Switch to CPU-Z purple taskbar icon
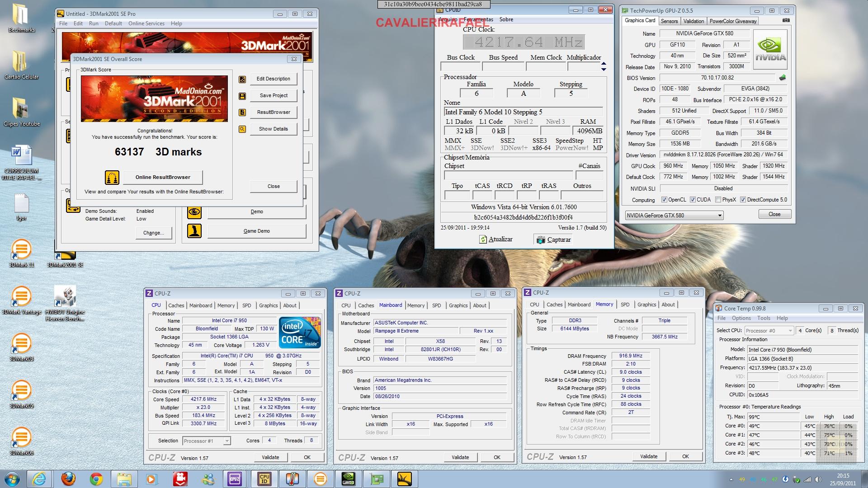The image size is (868, 488). coord(235,479)
